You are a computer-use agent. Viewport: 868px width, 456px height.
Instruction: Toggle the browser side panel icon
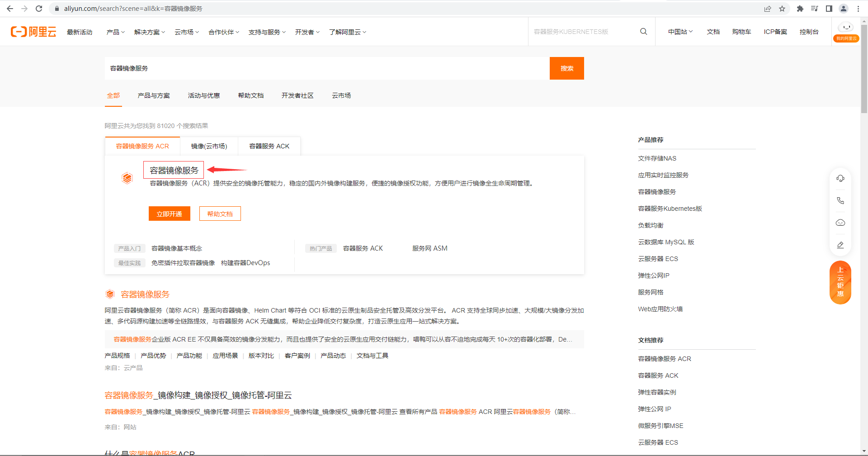pos(829,9)
